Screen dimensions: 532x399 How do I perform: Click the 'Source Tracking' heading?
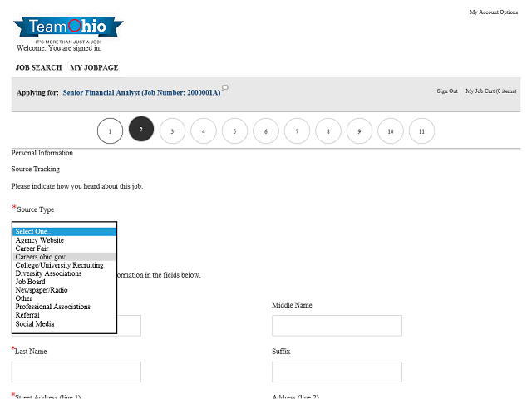tap(35, 169)
